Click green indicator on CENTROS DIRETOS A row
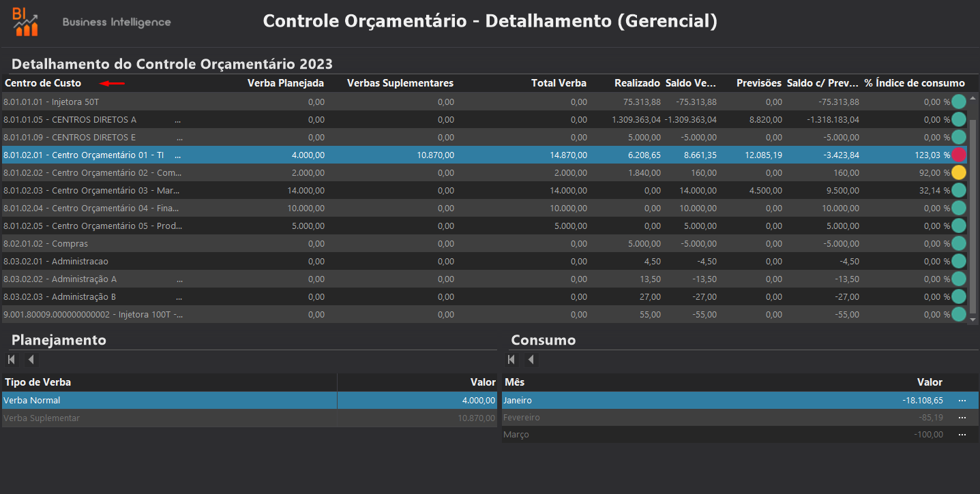 click(959, 119)
